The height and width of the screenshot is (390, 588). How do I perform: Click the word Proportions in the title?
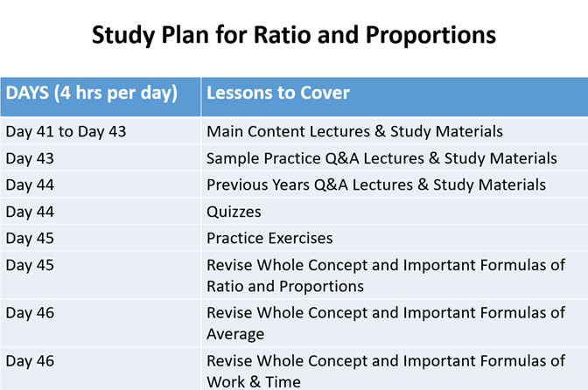(x=430, y=36)
